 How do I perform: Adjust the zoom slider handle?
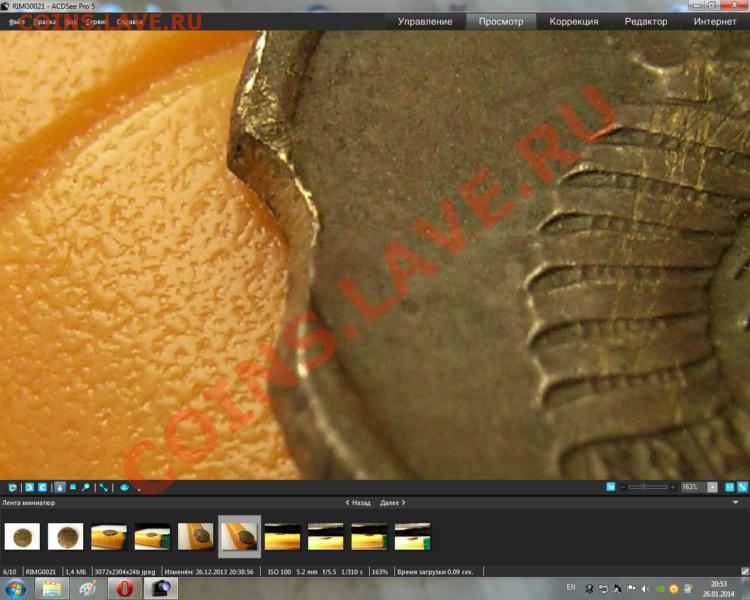coord(644,487)
